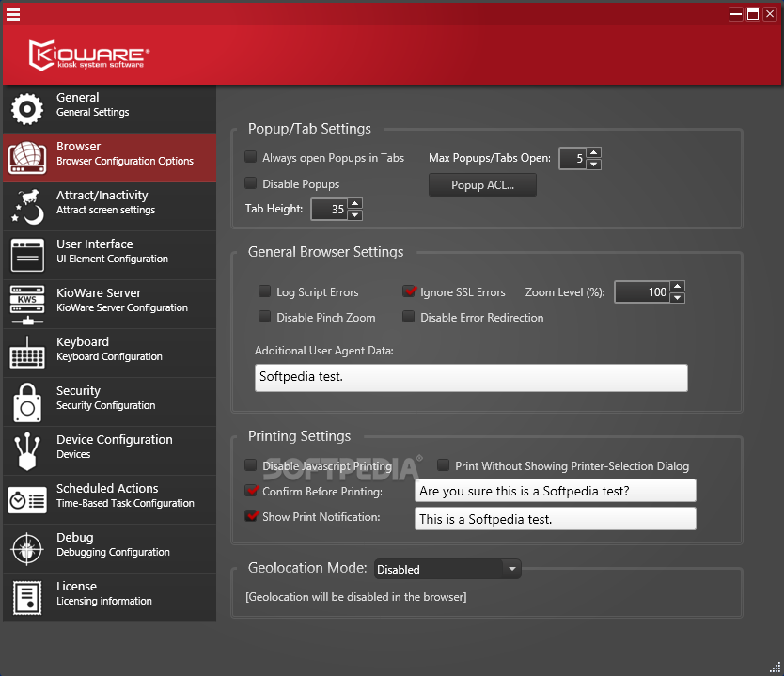Viewport: 784px width, 676px height.
Task: Open Keyboard Configuration section
Action: [109, 353]
